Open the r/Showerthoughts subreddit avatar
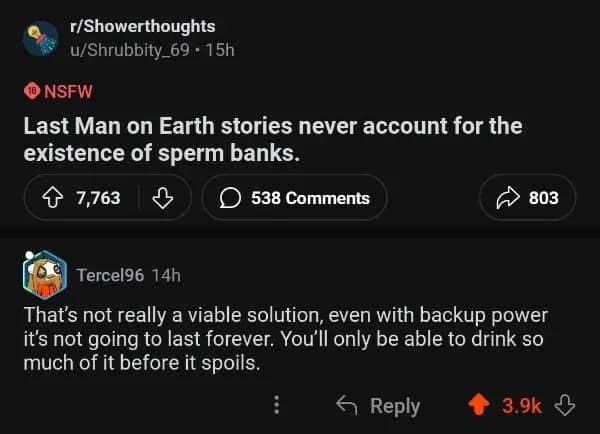This screenshot has width=600, height=434. (x=41, y=39)
